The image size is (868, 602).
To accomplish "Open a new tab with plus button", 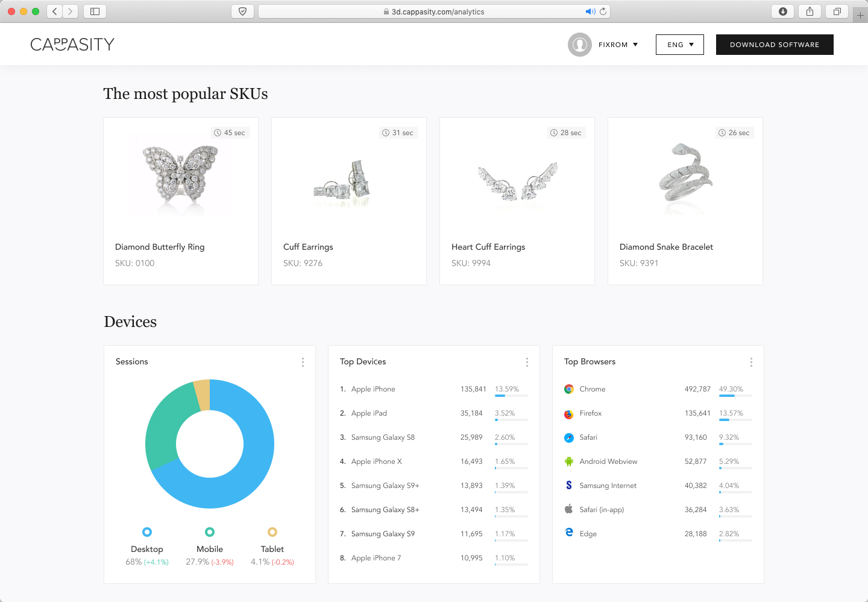I will 860,15.
